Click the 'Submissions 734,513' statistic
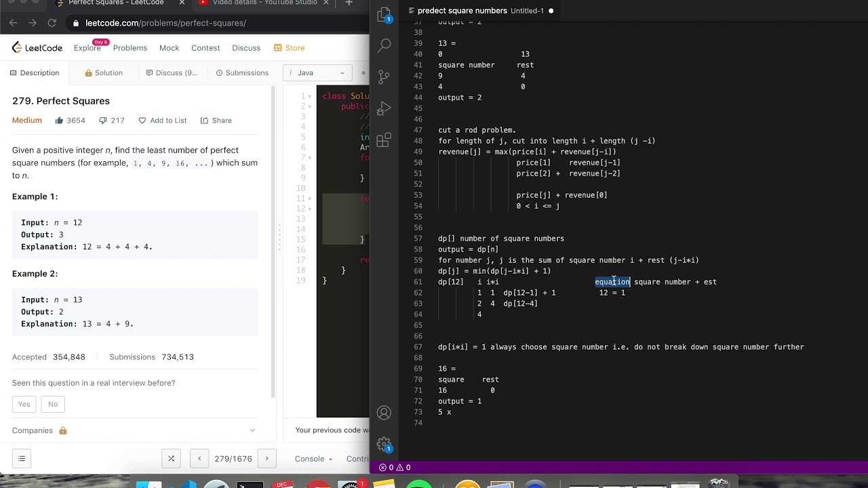 (x=151, y=357)
